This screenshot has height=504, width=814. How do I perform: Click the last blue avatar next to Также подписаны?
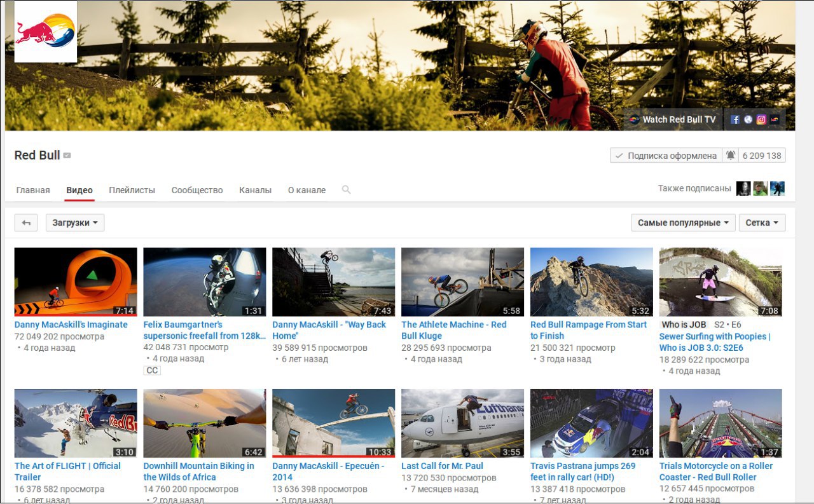777,188
